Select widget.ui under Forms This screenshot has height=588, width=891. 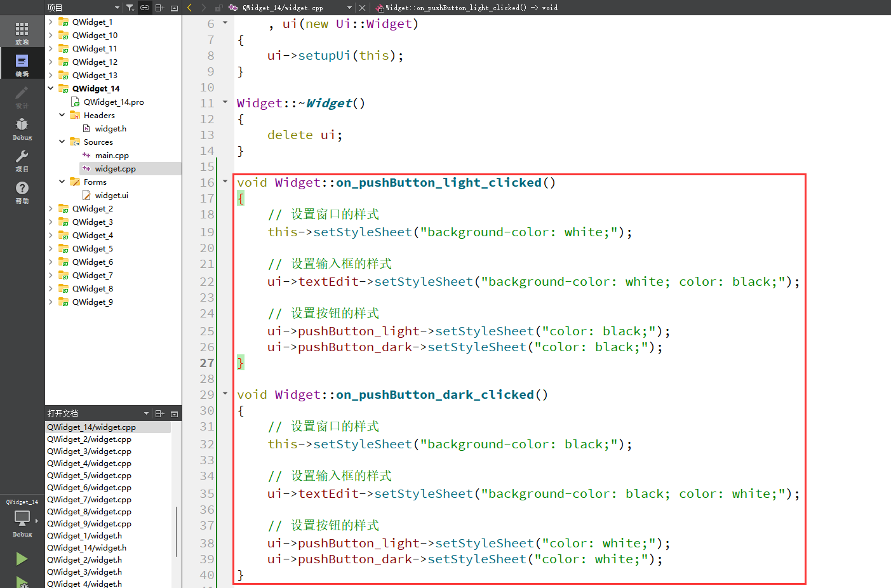[111, 195]
